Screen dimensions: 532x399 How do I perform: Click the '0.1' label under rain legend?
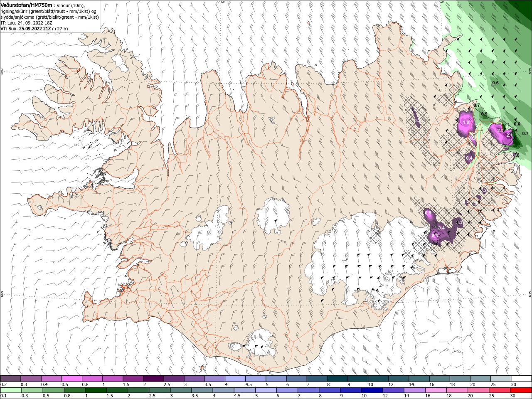point(3,396)
